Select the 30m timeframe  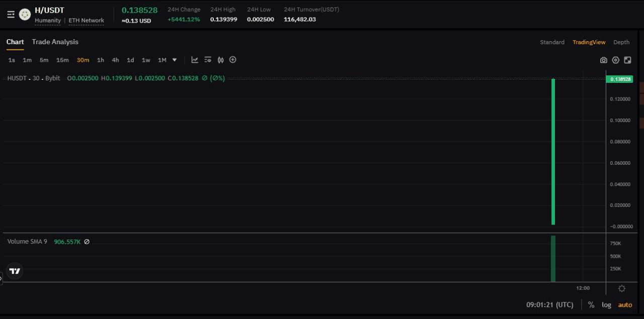[x=83, y=60]
